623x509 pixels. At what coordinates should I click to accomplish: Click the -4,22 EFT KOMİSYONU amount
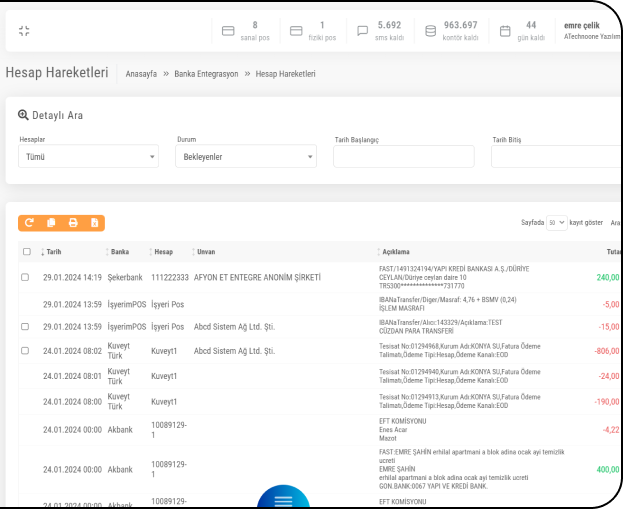611,430
